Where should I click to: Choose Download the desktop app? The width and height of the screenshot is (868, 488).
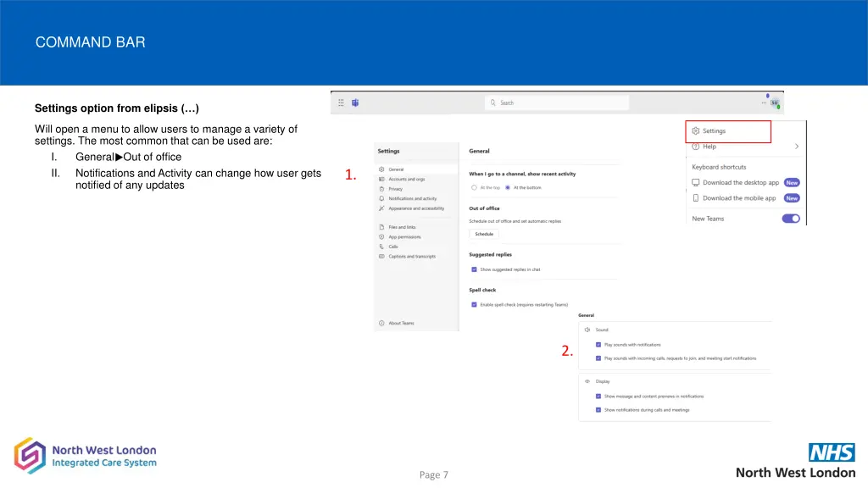coord(741,183)
